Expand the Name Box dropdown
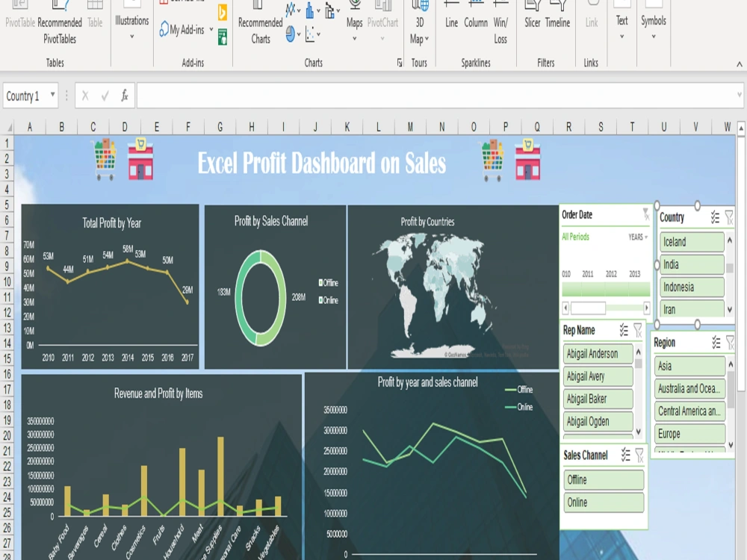 click(x=52, y=95)
